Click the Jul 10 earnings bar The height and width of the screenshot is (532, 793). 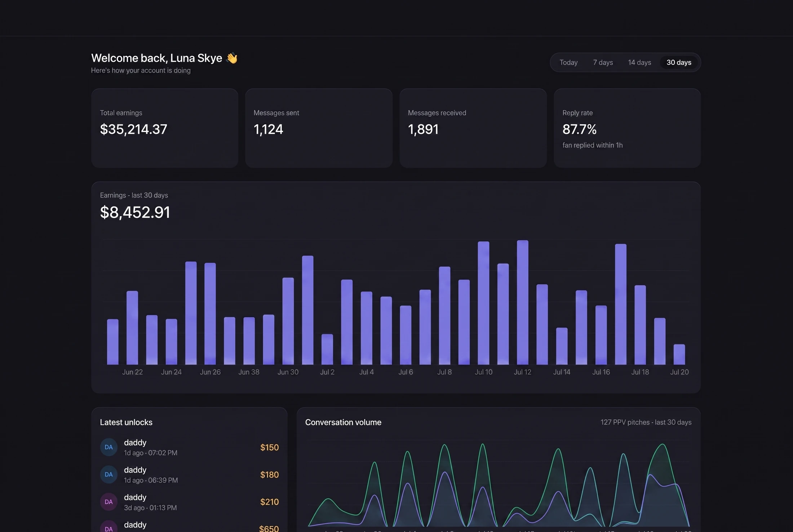tap(483, 303)
